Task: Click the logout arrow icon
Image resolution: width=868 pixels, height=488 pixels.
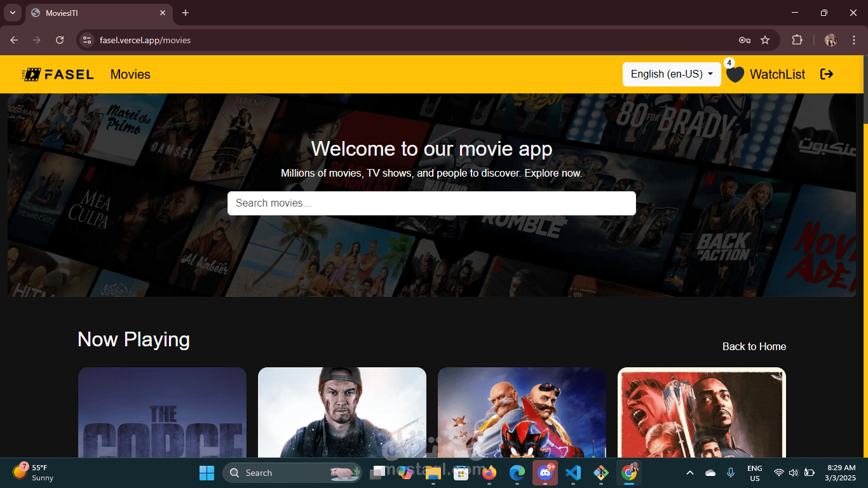Action: click(827, 74)
